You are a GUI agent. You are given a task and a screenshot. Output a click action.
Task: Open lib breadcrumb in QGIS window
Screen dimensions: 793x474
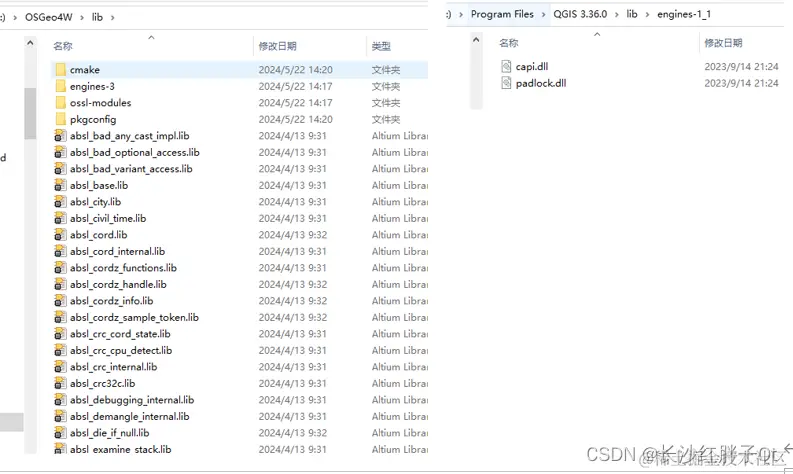[x=632, y=14]
